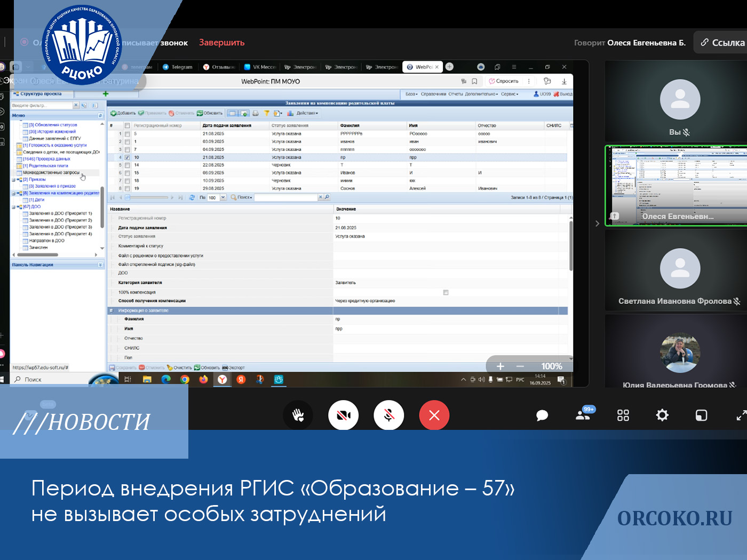Click the call Ссылка link button
Image resolution: width=747 pixels, height=560 pixels.
(722, 43)
